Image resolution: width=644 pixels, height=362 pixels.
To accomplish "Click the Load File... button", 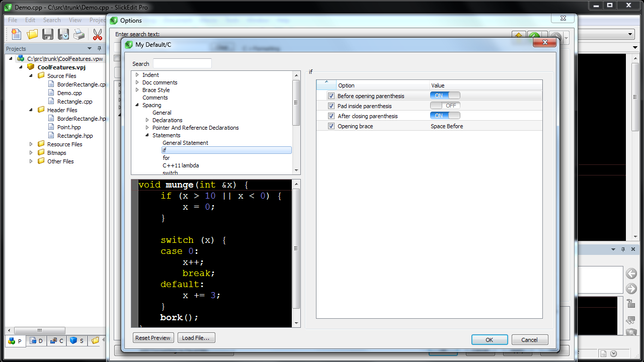I will coord(196,338).
